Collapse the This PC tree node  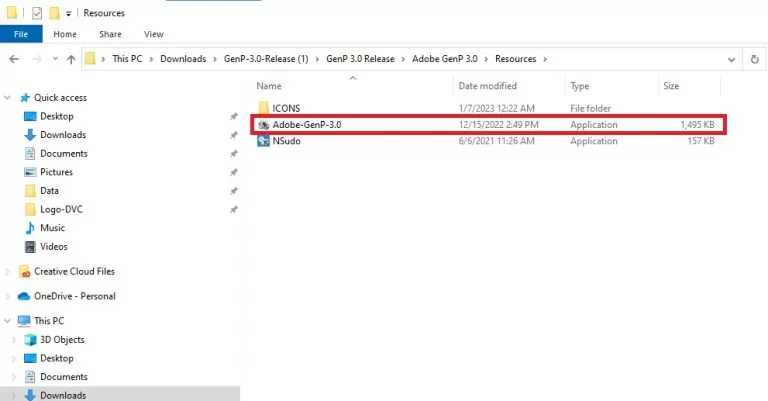click(x=9, y=321)
